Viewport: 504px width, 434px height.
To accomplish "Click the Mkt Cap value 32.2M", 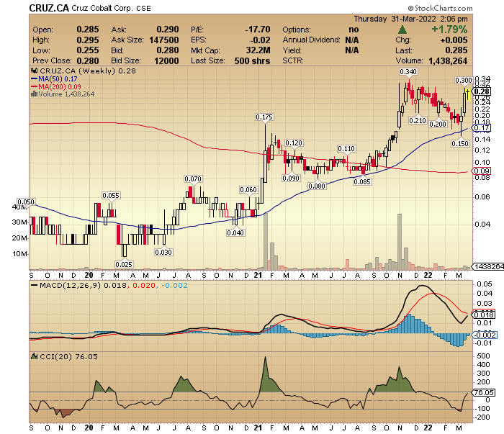I will [x=258, y=50].
